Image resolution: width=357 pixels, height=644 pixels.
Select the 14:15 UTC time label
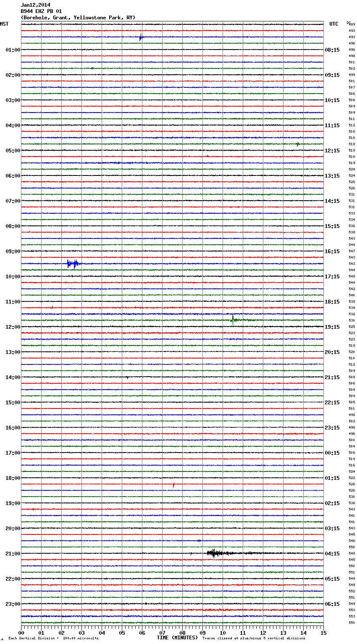(x=332, y=201)
